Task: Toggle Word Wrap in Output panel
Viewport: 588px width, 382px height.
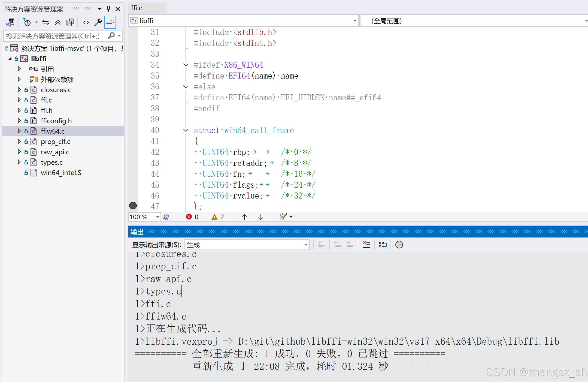Action: click(x=383, y=245)
